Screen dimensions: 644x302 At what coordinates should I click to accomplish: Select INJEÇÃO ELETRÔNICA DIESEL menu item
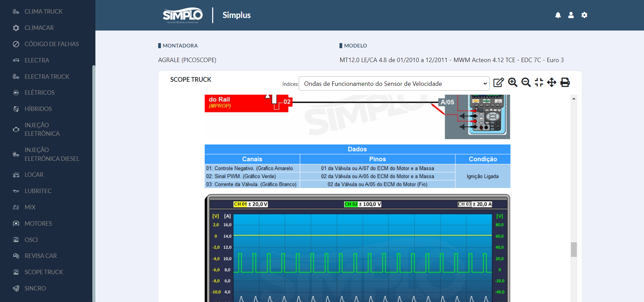(52, 154)
